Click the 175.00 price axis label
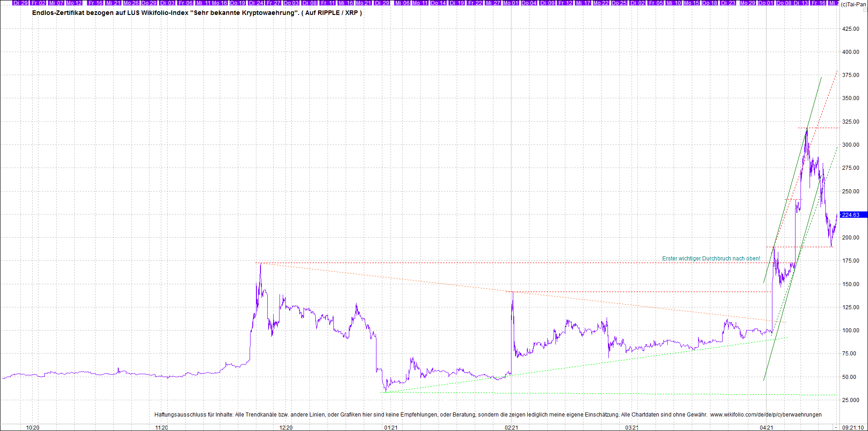 850,260
